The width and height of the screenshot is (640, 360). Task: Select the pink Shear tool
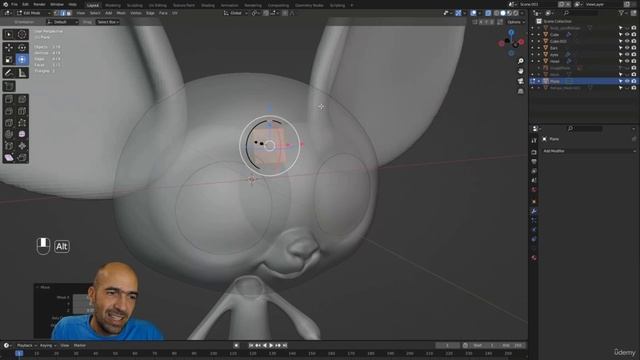pyautogui.click(x=9, y=158)
